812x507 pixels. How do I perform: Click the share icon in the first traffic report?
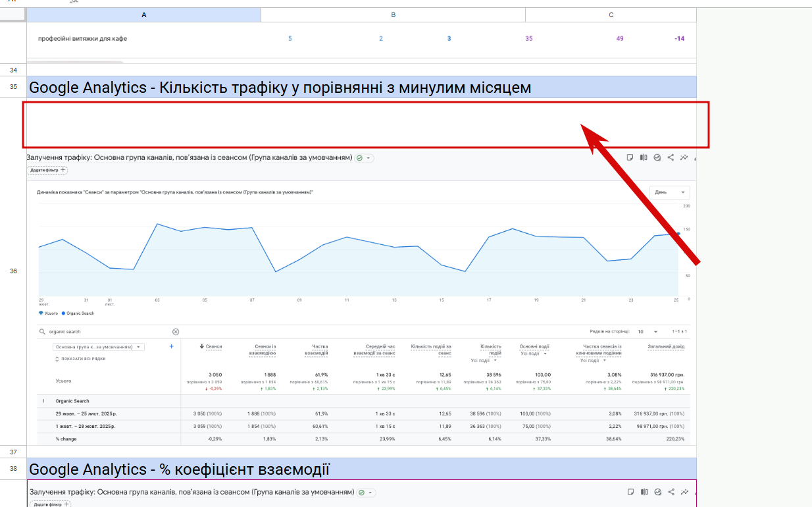click(671, 157)
